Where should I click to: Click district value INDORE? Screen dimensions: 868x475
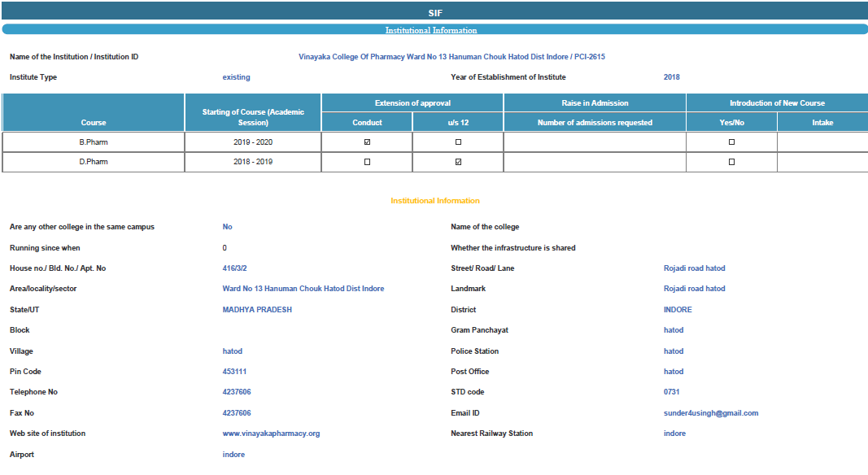[678, 310]
